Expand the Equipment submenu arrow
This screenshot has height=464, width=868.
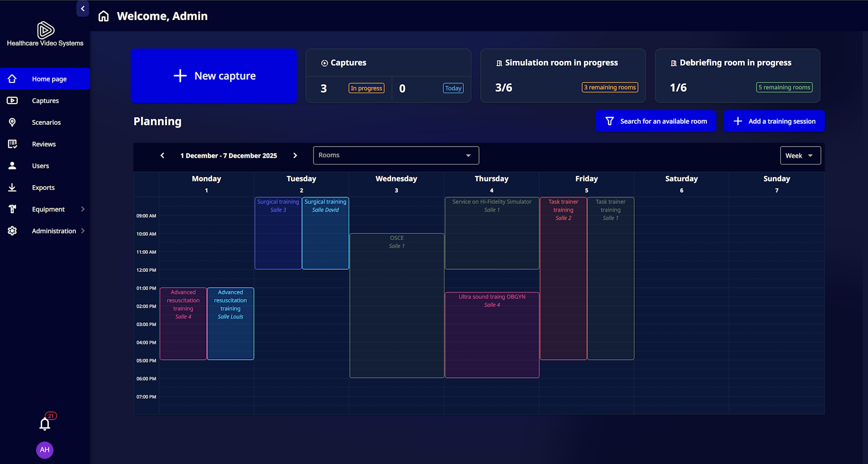coord(82,209)
